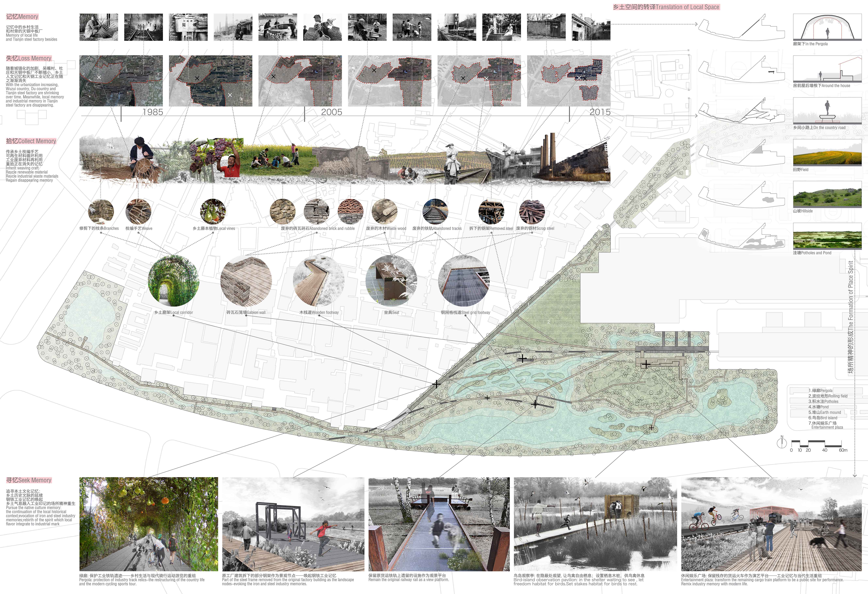Open the Gabion wall circle image

[x=246, y=281]
